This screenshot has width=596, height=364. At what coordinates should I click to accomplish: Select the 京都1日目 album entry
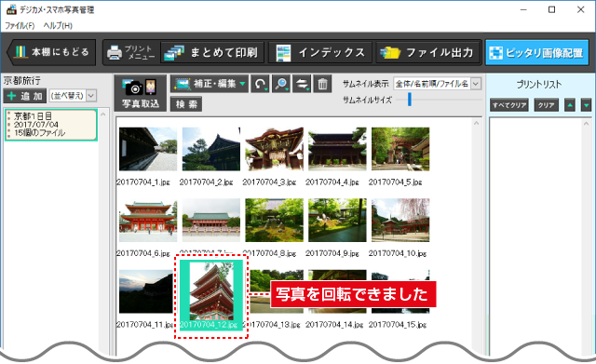(51, 125)
